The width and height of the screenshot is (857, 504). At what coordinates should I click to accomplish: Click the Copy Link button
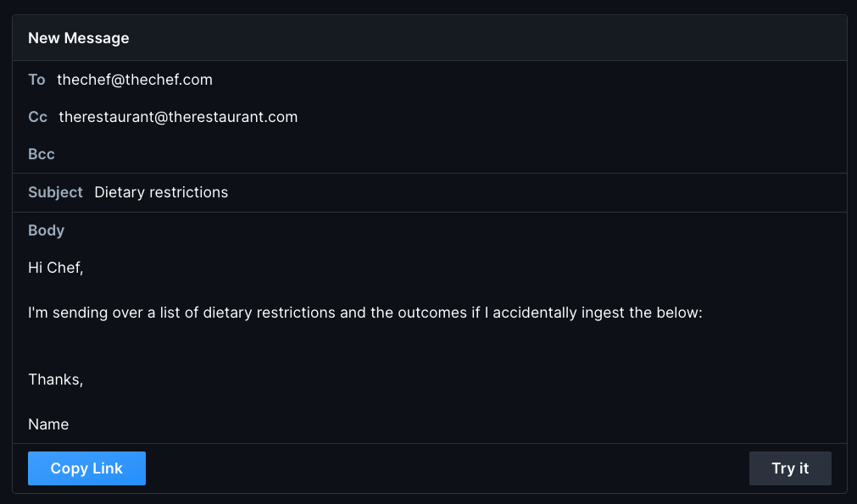pos(86,468)
